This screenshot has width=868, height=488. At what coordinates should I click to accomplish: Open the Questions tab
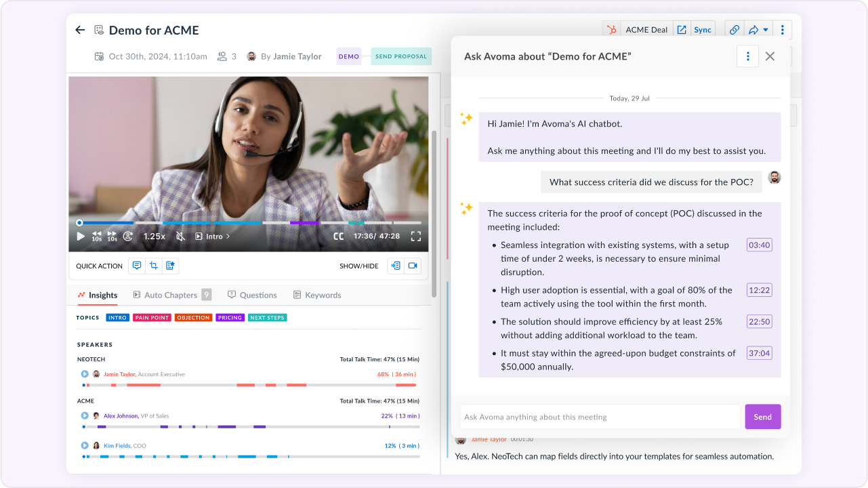[x=252, y=295]
